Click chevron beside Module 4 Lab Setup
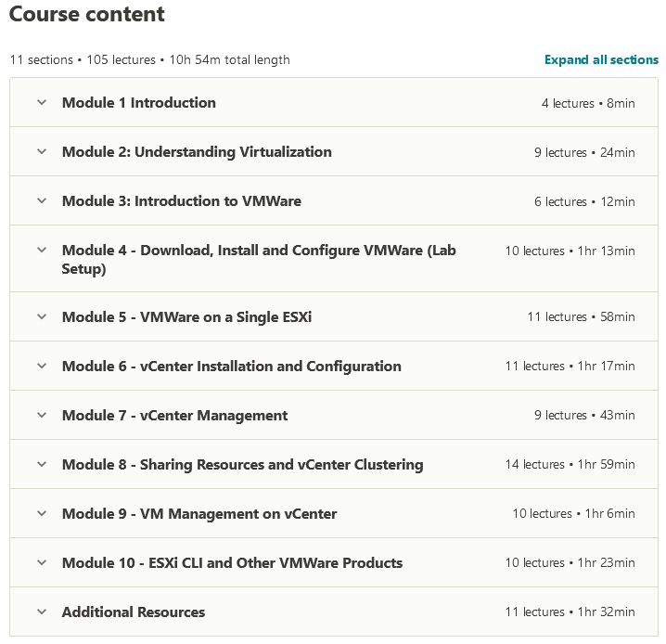 (41, 251)
